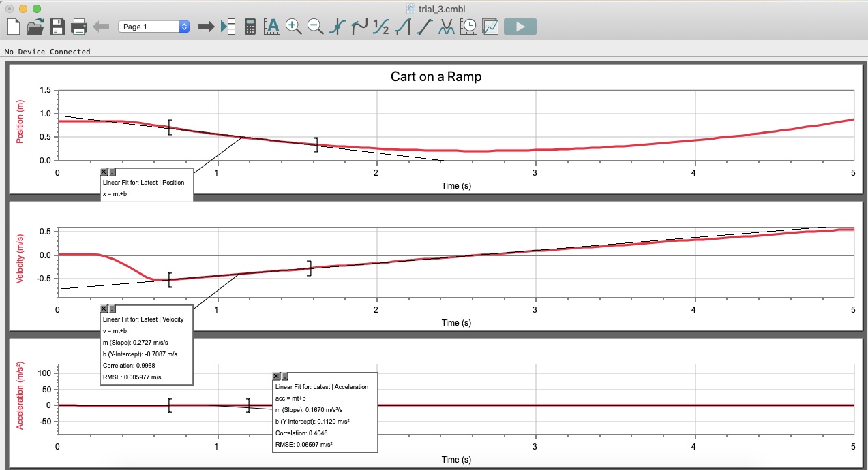Click the Time (s) label of the acceleration graph
Image resolution: width=868 pixels, height=470 pixels.
[x=456, y=459]
